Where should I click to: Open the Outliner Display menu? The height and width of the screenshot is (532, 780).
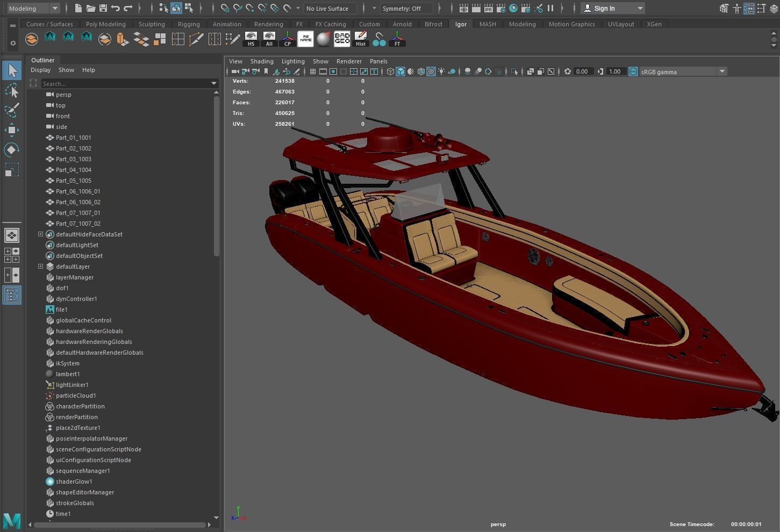pyautogui.click(x=40, y=70)
